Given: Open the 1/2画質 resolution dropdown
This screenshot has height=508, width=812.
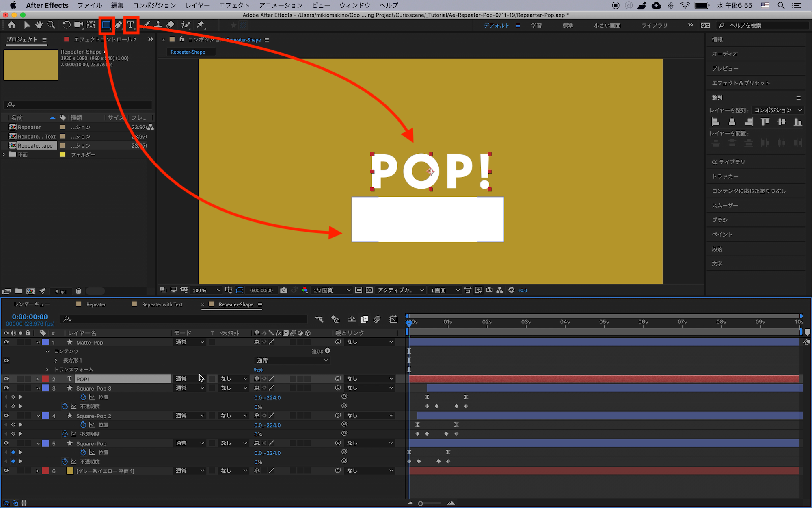Looking at the screenshot, I should pos(331,290).
